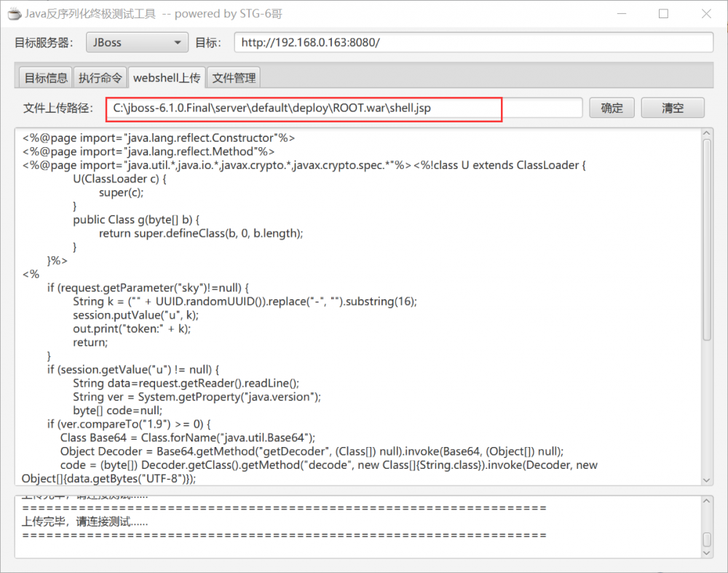Click the request.getParameter("sky") line
Image resolution: width=728 pixels, height=573 pixels.
pos(148,288)
